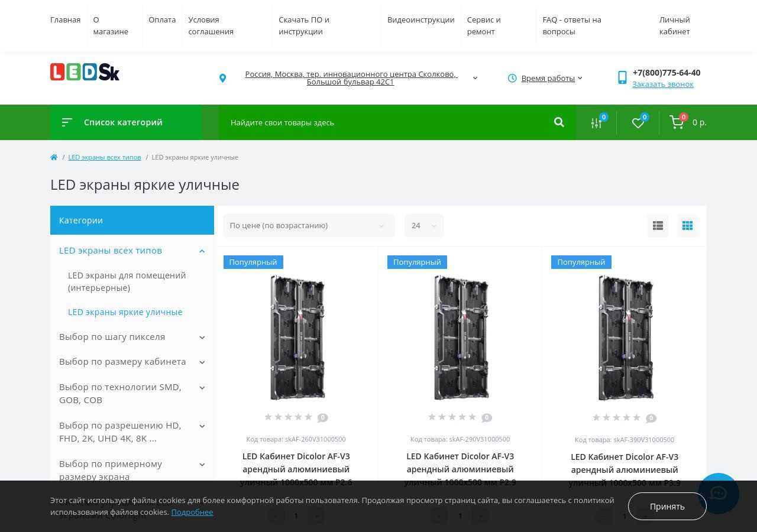This screenshot has width=757, height=532.
Task: Click the Подробнее cookie policy link
Action: [192, 512]
